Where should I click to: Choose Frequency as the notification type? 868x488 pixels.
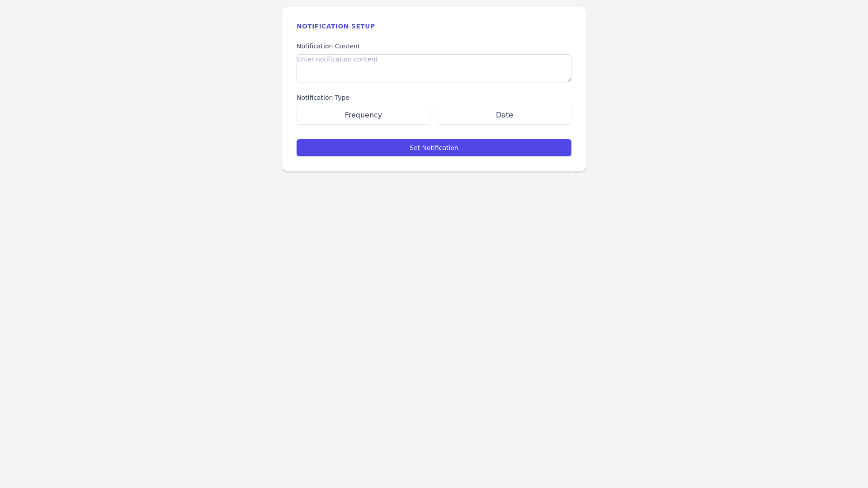click(x=363, y=115)
